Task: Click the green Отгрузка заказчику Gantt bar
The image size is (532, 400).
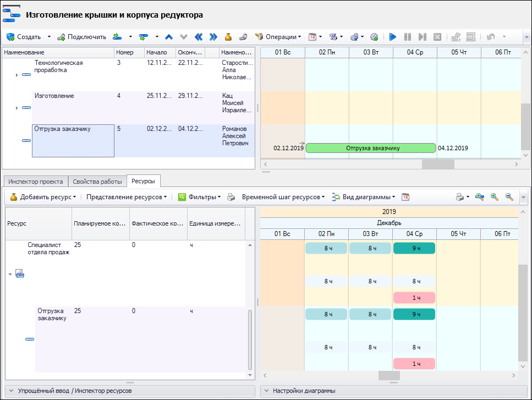Action: 371,148
